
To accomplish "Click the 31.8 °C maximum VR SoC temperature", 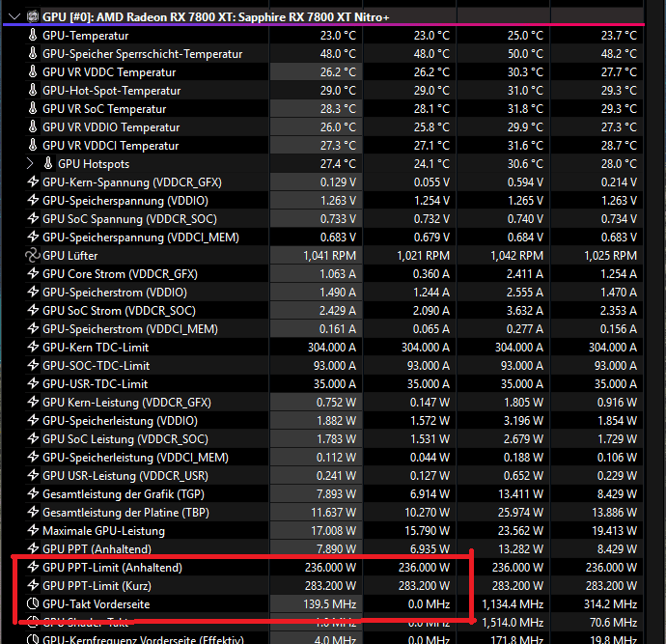I will pyautogui.click(x=525, y=109).
